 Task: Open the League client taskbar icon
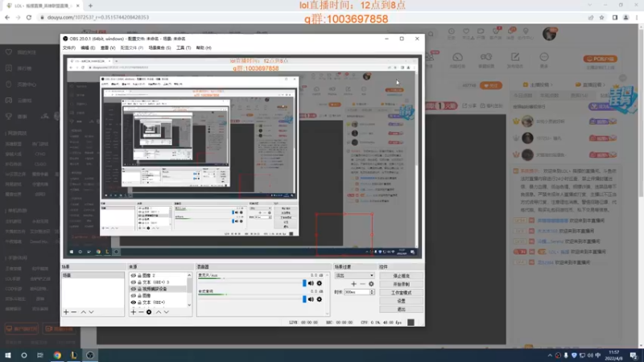click(x=73, y=355)
